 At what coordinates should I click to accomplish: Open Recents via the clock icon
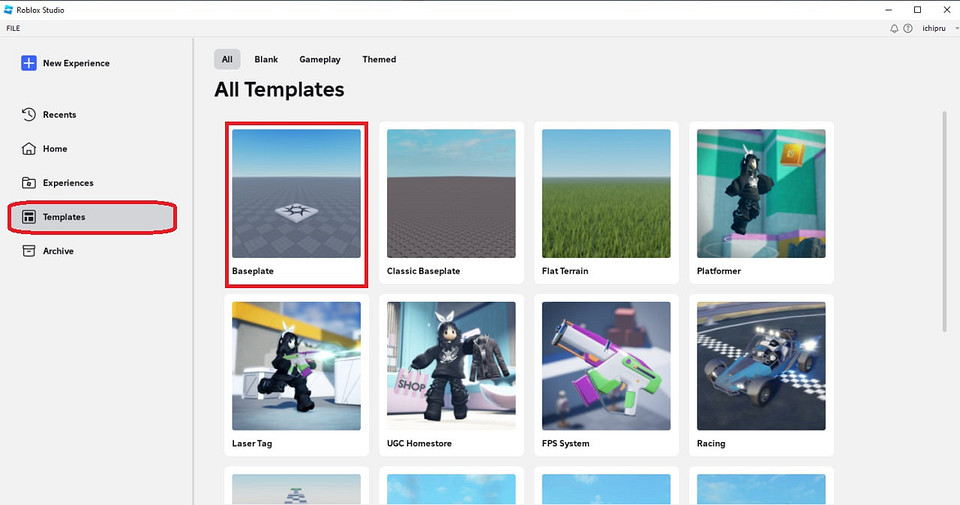pyautogui.click(x=29, y=115)
